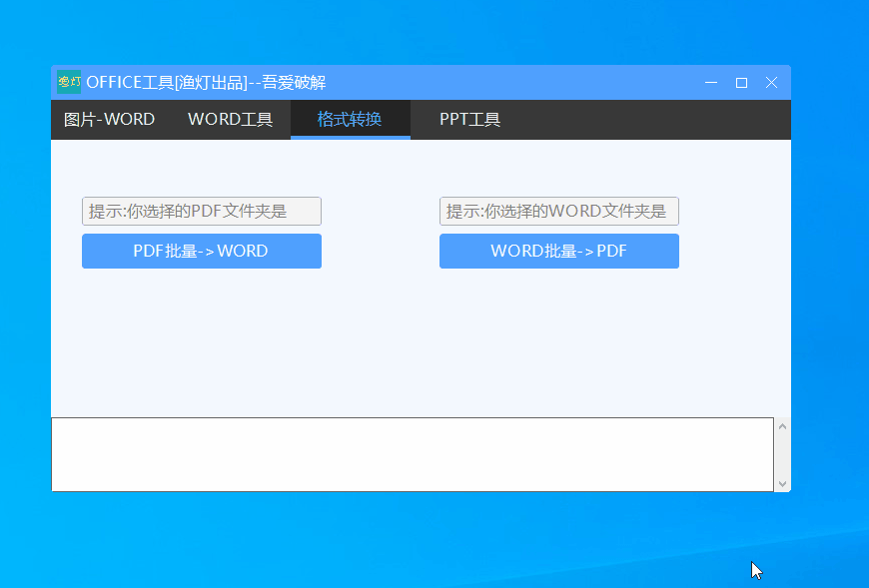
Task: Close the OFFICE工具 window
Action: coord(771,83)
